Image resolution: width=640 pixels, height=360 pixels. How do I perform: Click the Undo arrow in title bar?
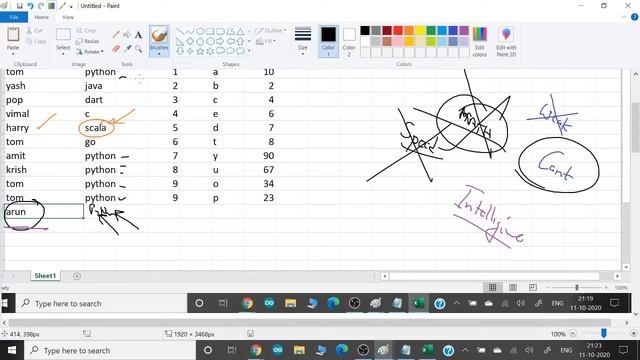[x=30, y=6]
